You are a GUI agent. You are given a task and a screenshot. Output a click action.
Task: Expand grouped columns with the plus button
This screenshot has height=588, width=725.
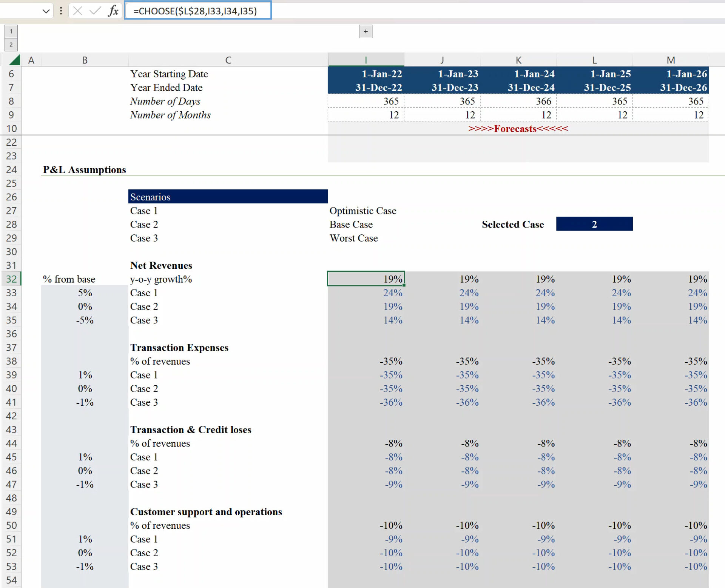(366, 31)
